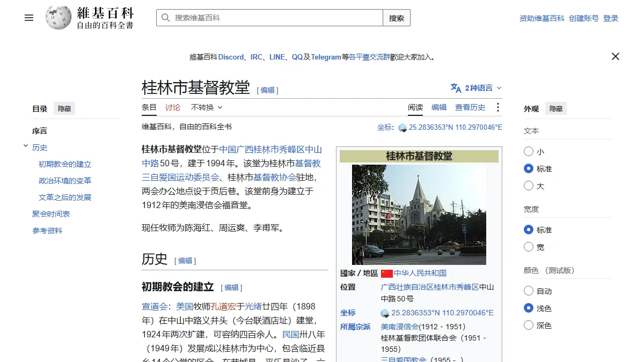Click the 所属宗派 infobox label link
The image size is (644, 362).
pyautogui.click(x=355, y=327)
